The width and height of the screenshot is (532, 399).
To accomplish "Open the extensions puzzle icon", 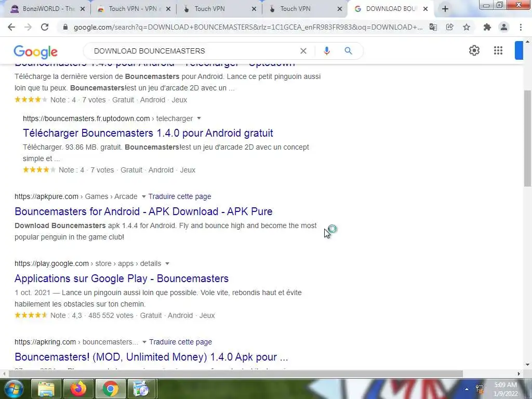I will coord(487,27).
